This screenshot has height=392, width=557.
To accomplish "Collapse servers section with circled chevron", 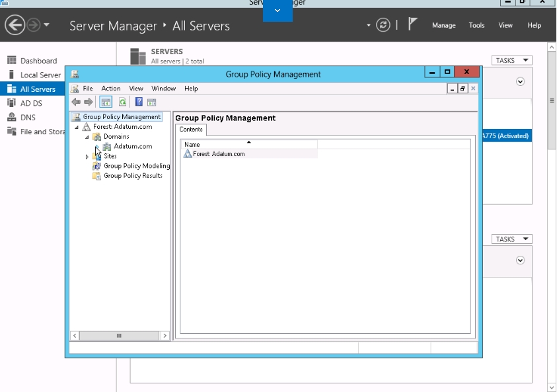I will click(520, 82).
